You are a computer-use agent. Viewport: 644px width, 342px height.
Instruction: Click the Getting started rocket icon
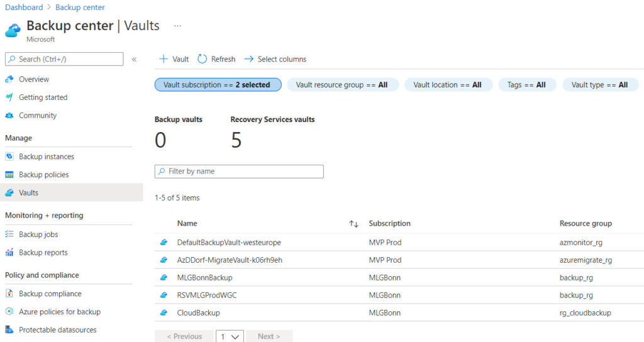[x=9, y=97]
